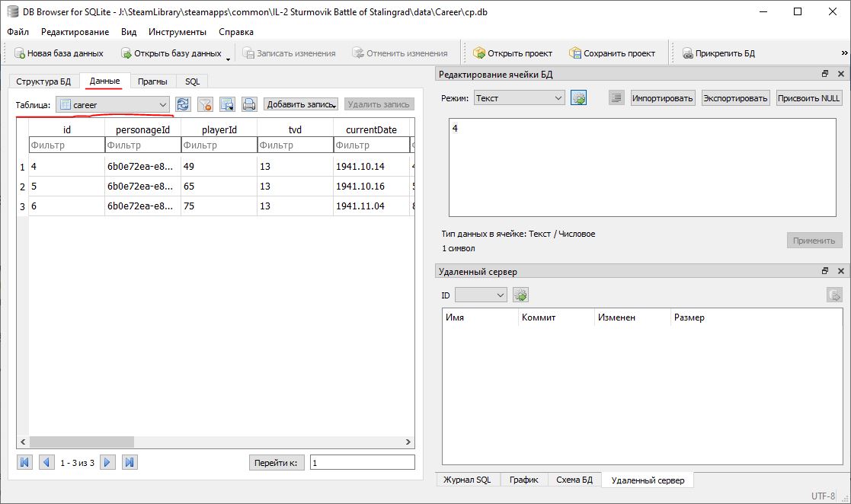Open remote server ID dropdown

pos(481,295)
